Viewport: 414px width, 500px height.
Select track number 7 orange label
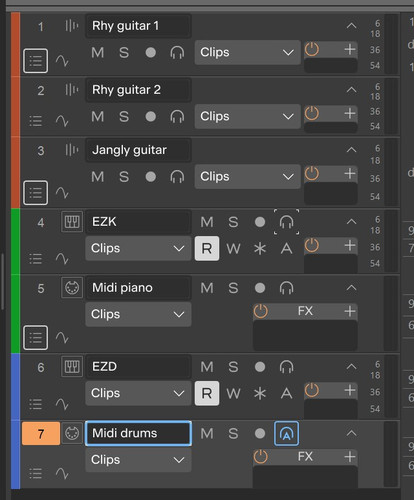41,434
